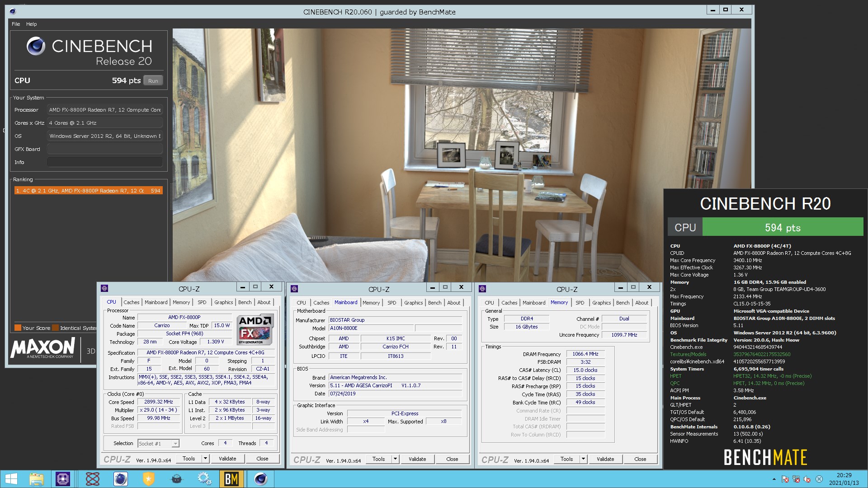Screen dimensions: 868x488
Task: Click the red atom taskbar icon
Action: coord(93,479)
